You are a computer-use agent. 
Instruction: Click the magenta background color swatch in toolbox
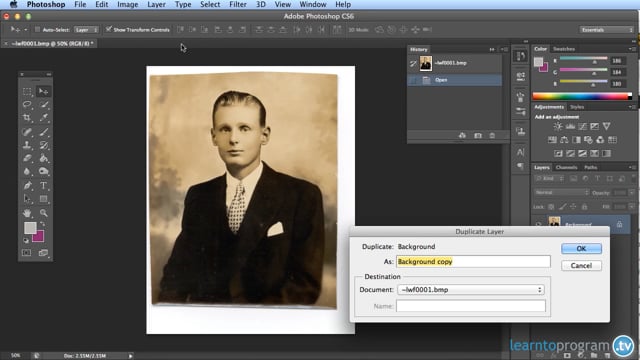click(40, 238)
